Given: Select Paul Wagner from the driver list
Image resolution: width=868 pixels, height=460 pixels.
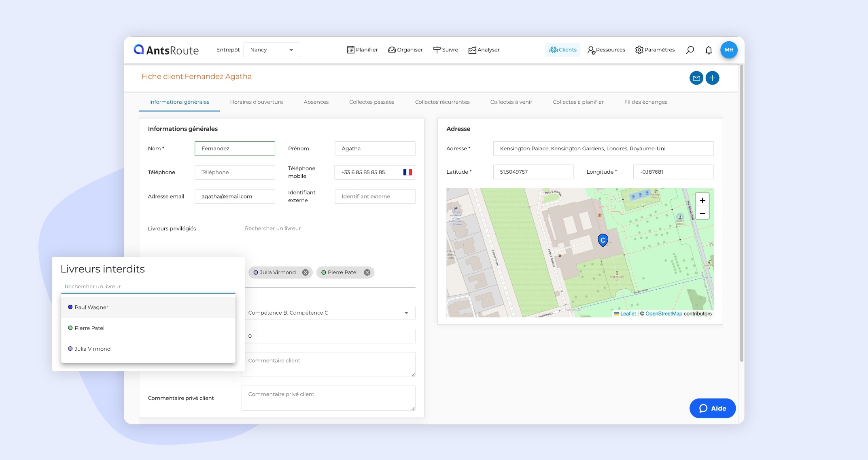Looking at the screenshot, I should click(91, 307).
